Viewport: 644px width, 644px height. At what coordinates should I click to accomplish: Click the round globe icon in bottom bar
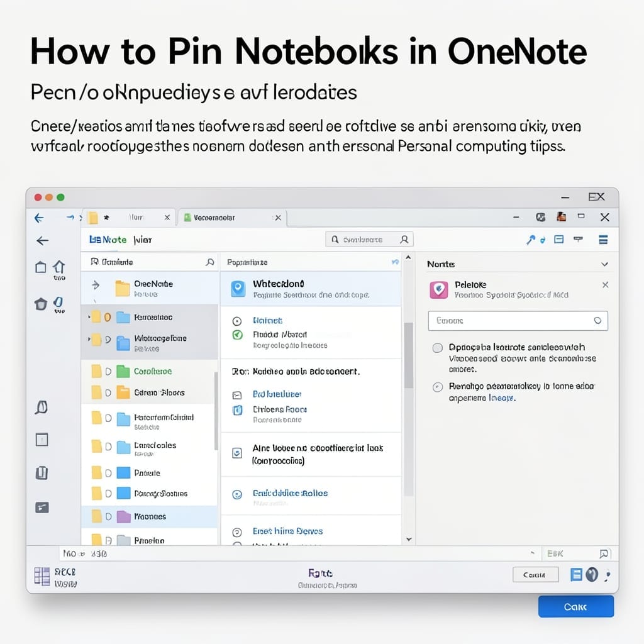click(x=591, y=575)
